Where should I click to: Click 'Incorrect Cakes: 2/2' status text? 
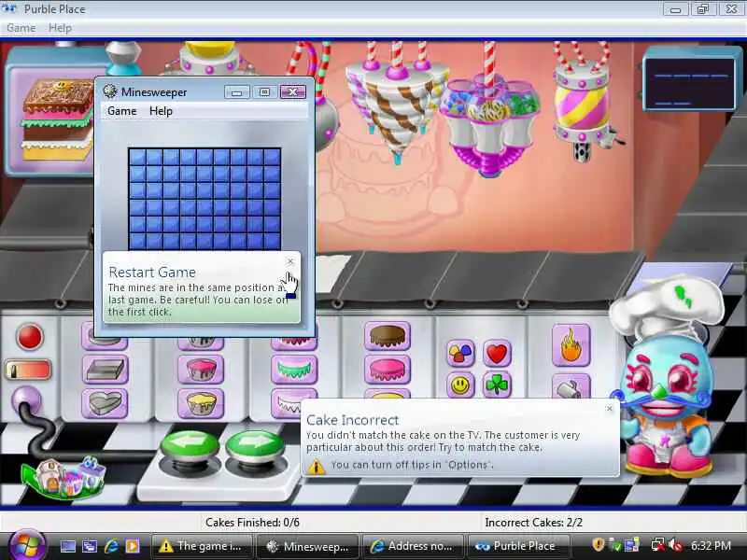[x=533, y=523]
